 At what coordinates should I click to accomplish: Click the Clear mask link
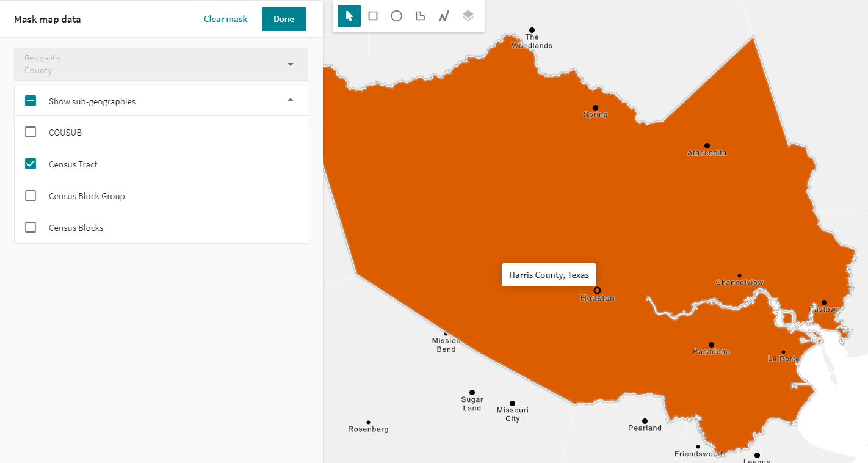pyautogui.click(x=225, y=19)
